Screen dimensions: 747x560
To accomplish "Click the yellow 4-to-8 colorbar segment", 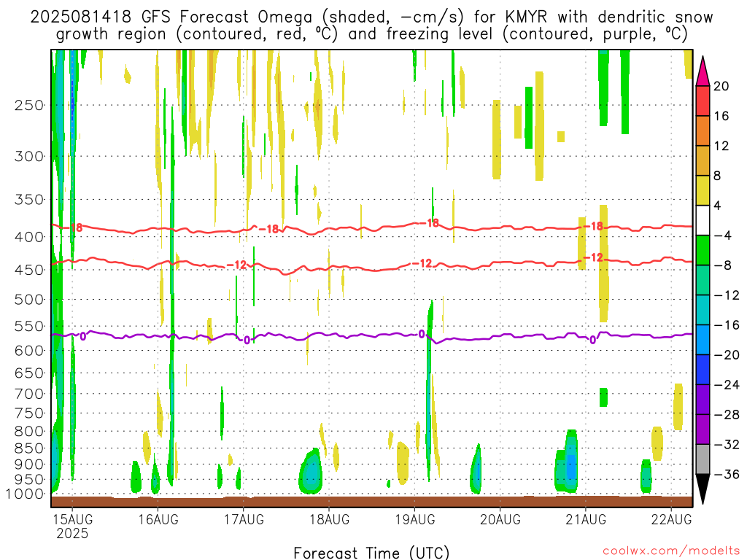I will 703,190.
